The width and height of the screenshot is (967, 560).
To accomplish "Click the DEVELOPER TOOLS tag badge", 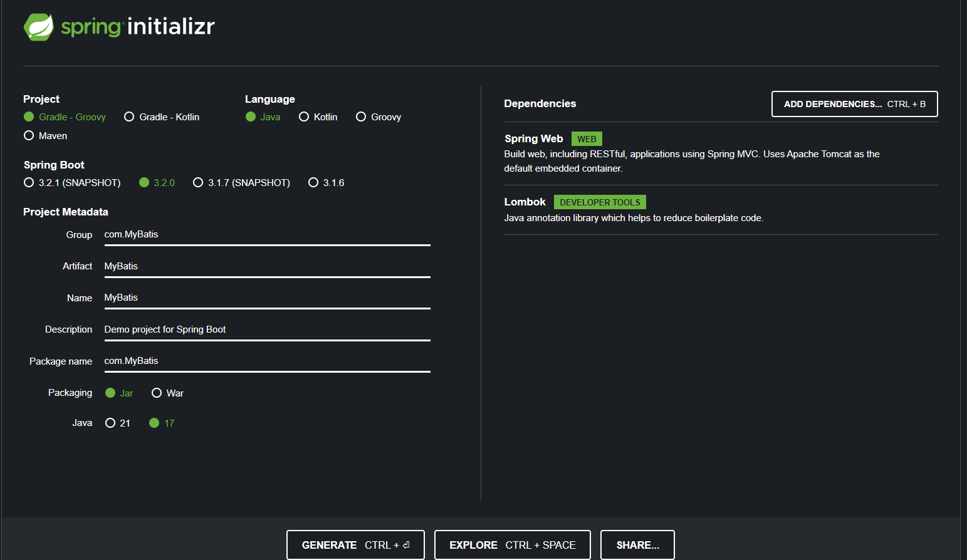I will [x=600, y=202].
